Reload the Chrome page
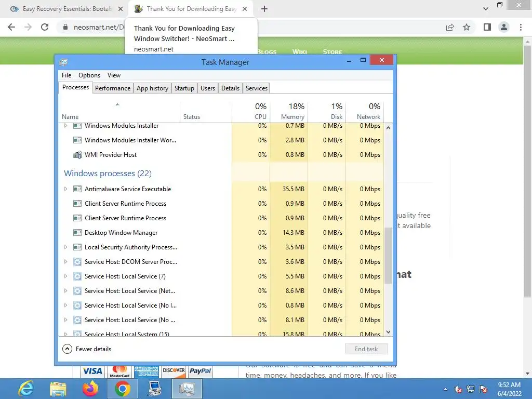 tap(45, 27)
